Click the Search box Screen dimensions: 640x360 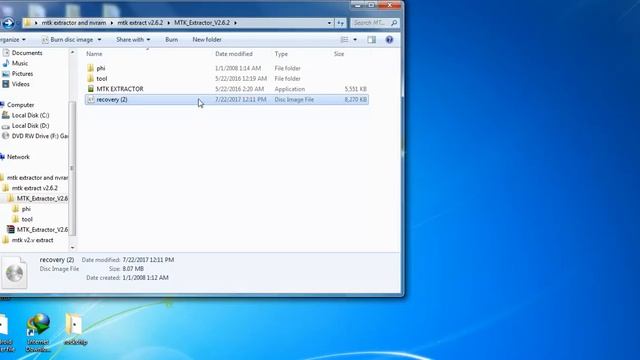pos(374,23)
